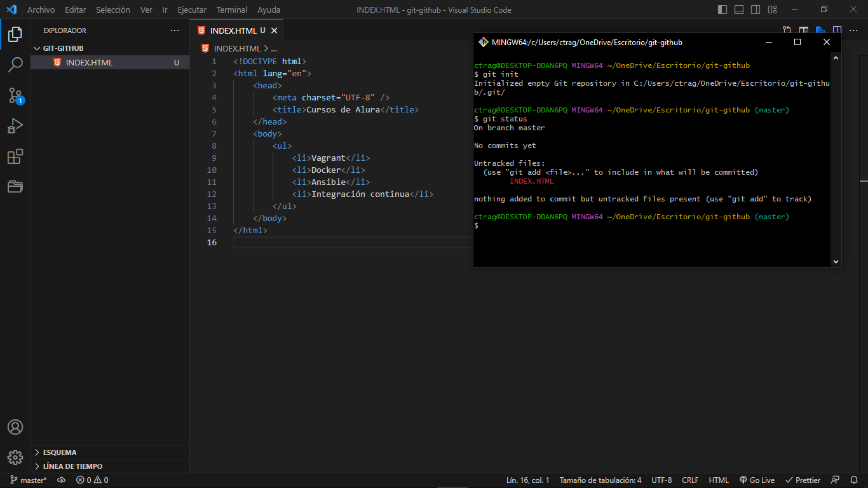The width and height of the screenshot is (868, 488).
Task: Change the UTF-8 encoding
Action: [661, 480]
